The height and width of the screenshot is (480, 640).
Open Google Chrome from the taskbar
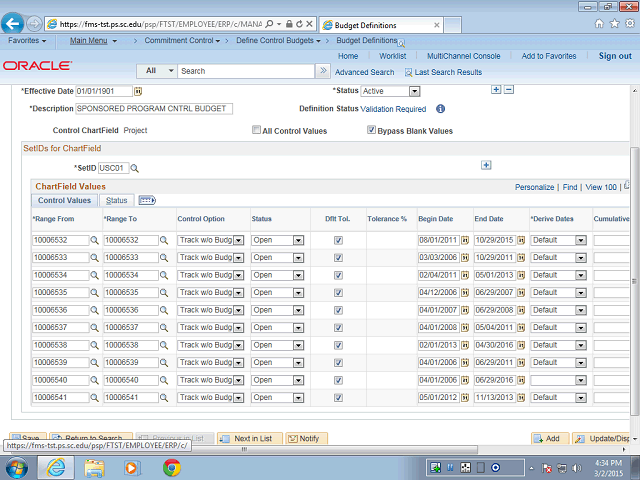[x=171, y=467]
